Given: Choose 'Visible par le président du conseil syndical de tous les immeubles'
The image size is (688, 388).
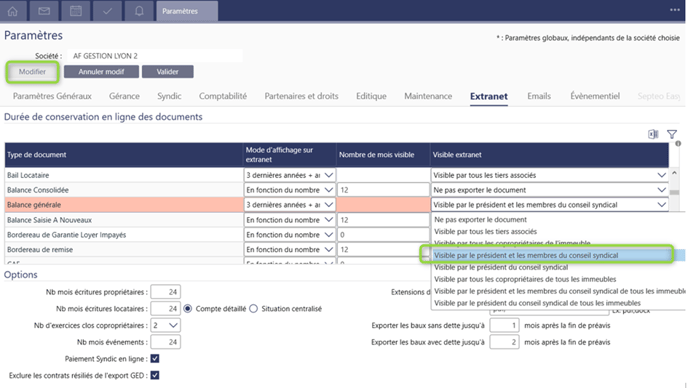Looking at the screenshot, I should click(537, 303).
